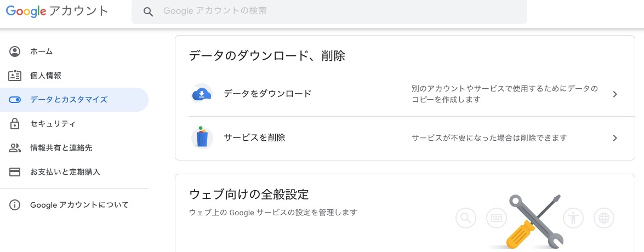Select セキュリティ in the sidebar
This screenshot has width=644, height=252.
tap(53, 124)
